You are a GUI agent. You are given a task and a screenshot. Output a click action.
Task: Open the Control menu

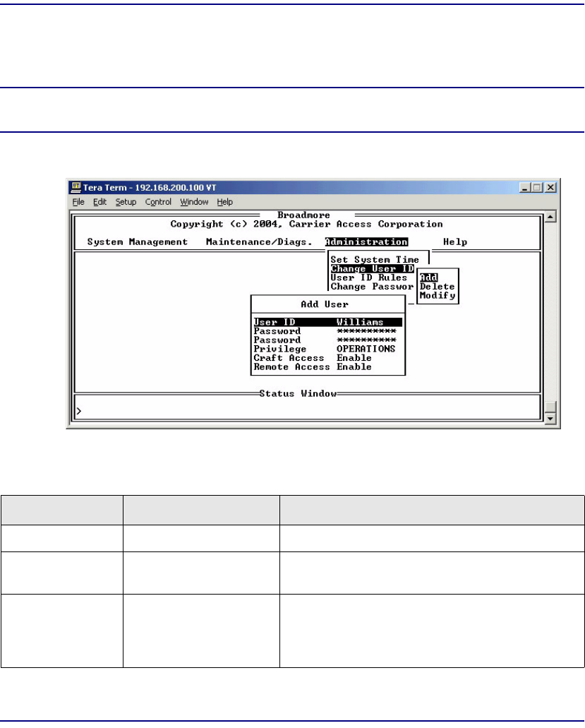tap(158, 202)
